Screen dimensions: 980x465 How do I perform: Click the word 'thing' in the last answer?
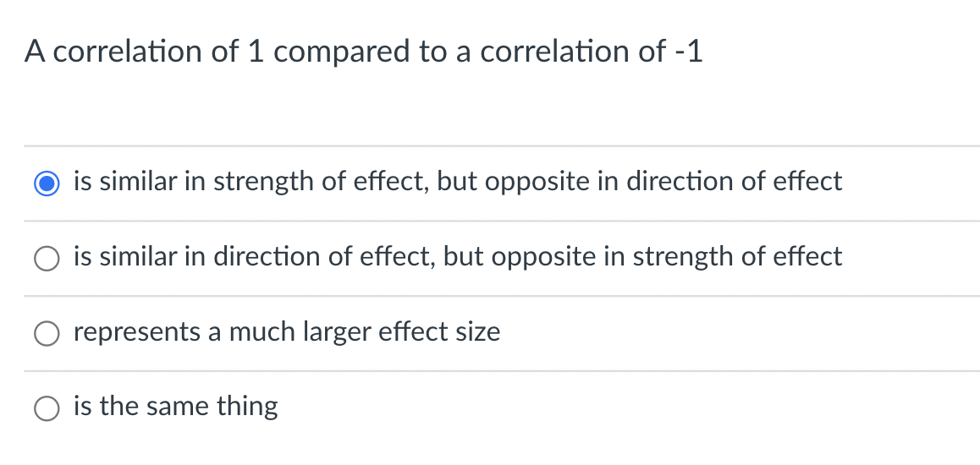(247, 408)
